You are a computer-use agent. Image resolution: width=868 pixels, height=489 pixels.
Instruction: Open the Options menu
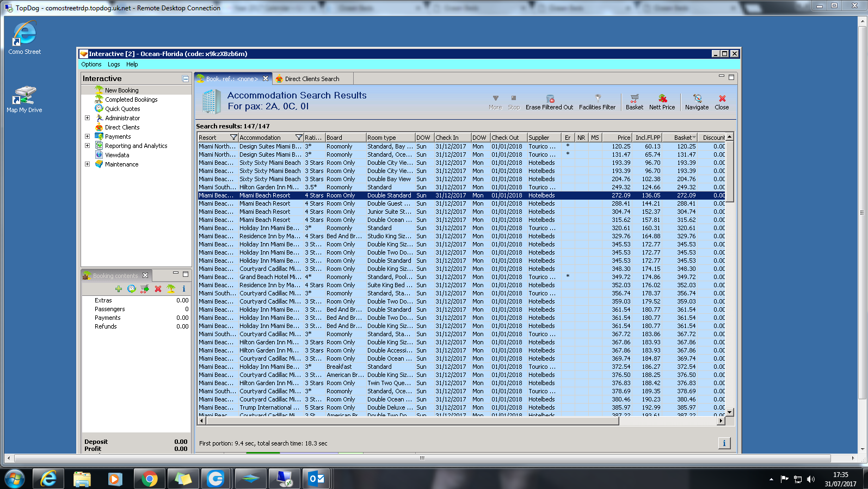click(91, 64)
